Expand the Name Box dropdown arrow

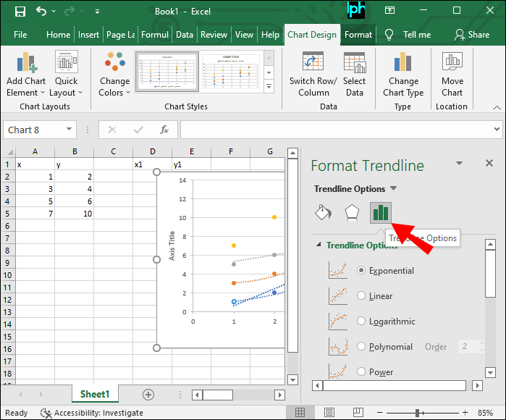pos(69,130)
